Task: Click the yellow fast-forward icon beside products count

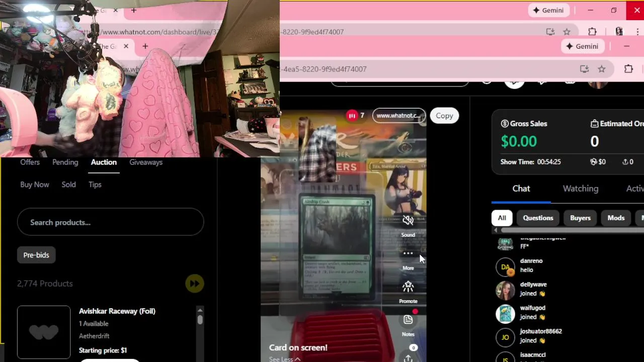Action: click(194, 284)
